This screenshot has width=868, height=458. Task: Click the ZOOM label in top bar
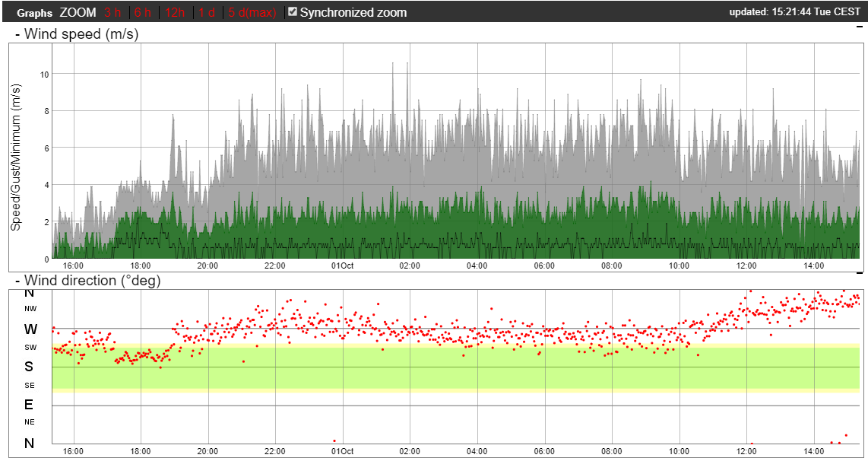tap(78, 12)
